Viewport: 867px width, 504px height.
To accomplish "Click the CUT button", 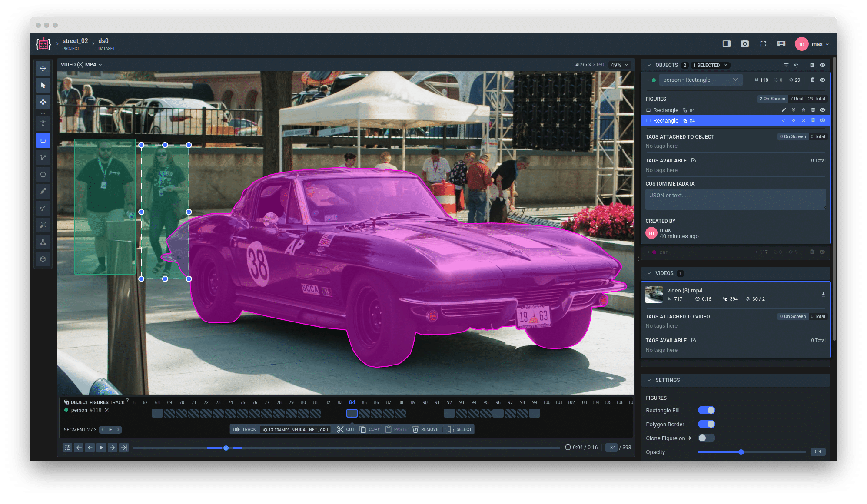I will (x=346, y=429).
